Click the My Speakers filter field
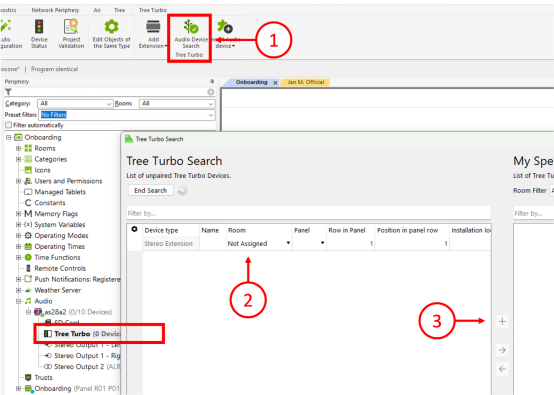Screen dimensions: 554x395 534,213
